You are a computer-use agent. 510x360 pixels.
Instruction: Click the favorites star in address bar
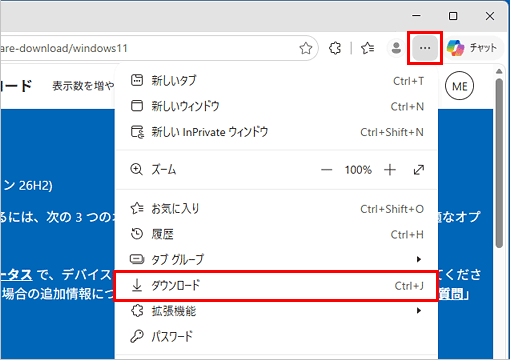(306, 48)
